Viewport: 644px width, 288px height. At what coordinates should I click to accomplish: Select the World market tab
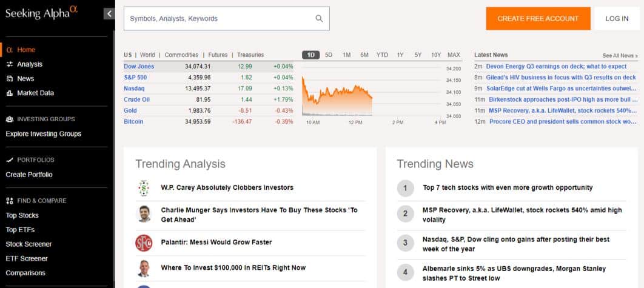147,55
